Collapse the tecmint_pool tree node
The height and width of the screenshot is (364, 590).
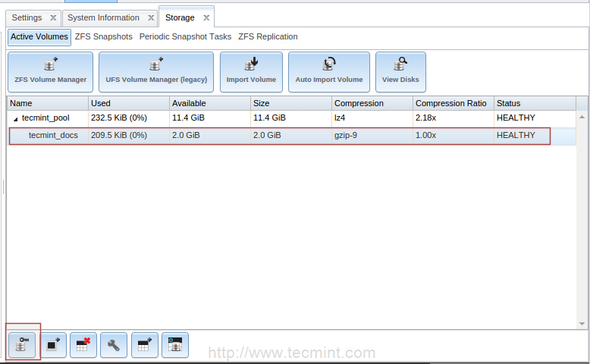(15, 118)
